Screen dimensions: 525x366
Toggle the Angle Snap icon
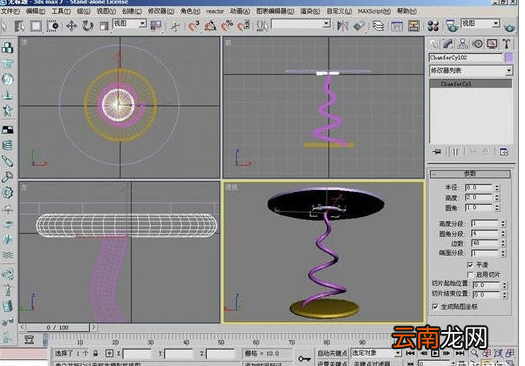210,25
